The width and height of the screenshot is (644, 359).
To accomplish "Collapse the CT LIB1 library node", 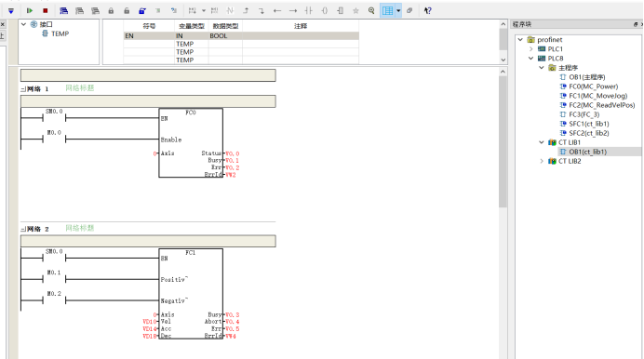I will pos(542,142).
